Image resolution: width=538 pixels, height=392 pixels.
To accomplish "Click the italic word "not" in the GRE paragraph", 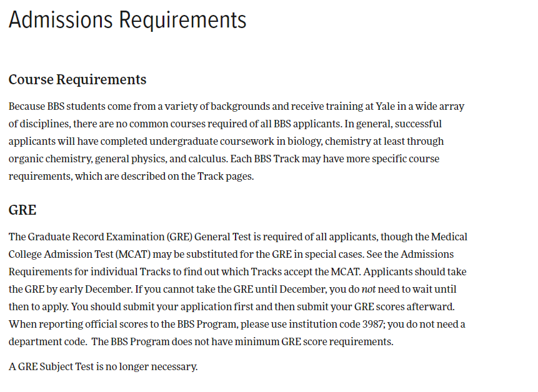I will [369, 289].
